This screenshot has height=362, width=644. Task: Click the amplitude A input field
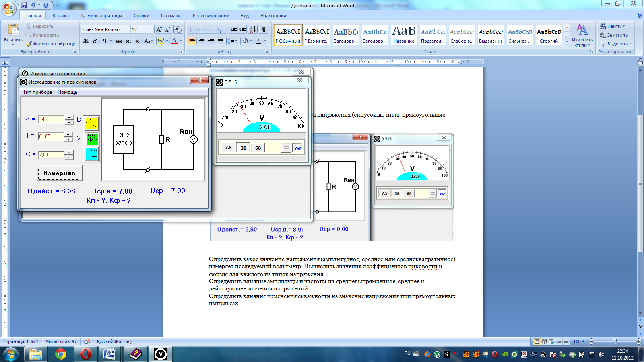click(x=51, y=119)
